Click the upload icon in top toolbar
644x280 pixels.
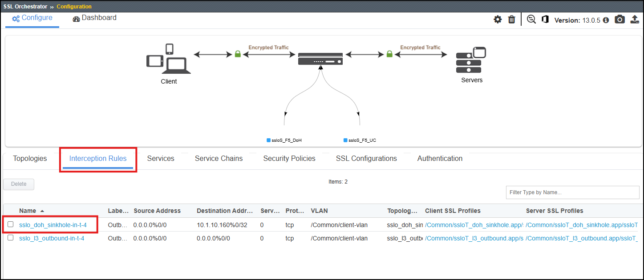(635, 20)
